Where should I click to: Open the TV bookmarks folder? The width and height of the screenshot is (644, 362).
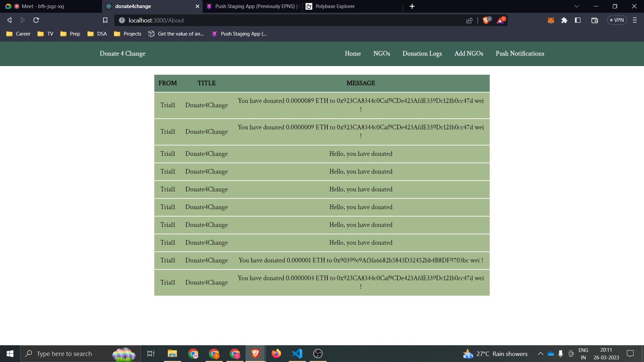pyautogui.click(x=46, y=34)
